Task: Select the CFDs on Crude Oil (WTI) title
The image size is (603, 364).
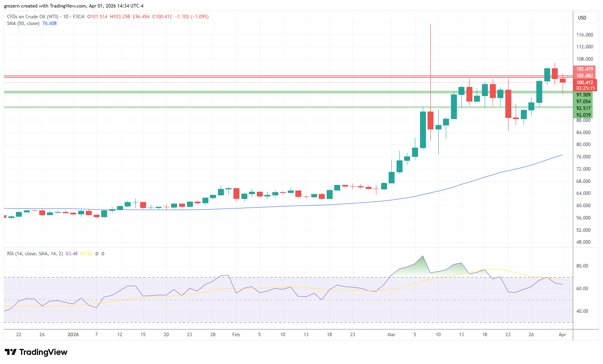Action: (33, 17)
